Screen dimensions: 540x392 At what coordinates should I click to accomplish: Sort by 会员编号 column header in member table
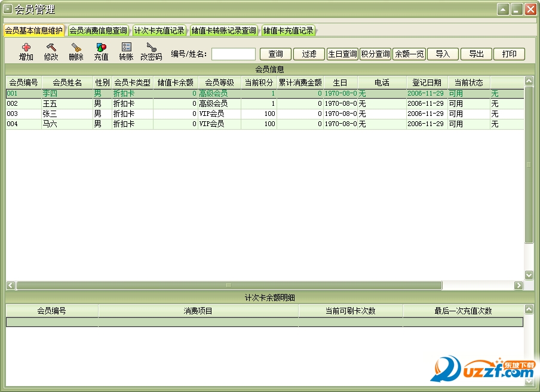click(23, 82)
